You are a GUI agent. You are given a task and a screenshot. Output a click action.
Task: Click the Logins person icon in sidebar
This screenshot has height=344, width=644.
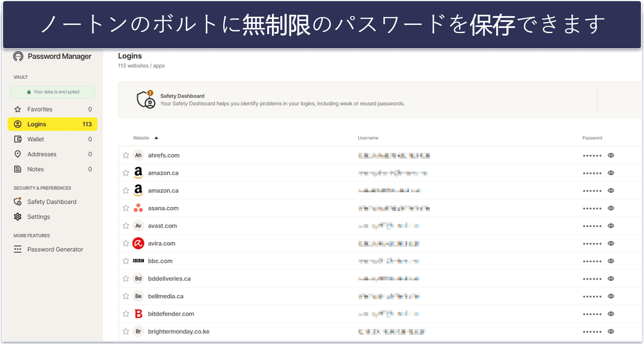18,124
